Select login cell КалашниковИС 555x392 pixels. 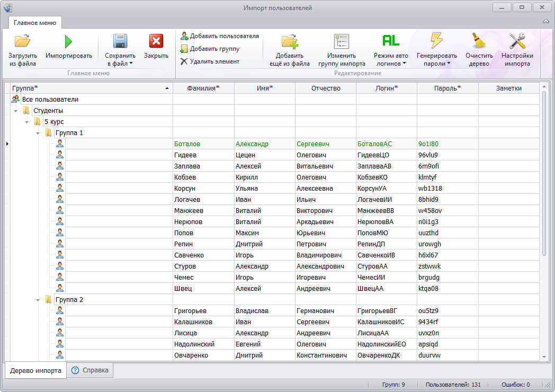pos(387,322)
